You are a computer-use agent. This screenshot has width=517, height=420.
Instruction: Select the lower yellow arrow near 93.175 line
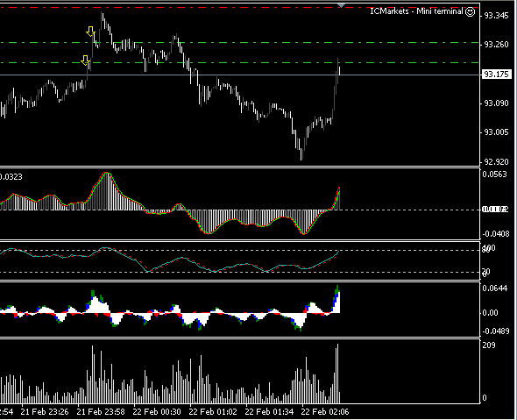click(85, 61)
